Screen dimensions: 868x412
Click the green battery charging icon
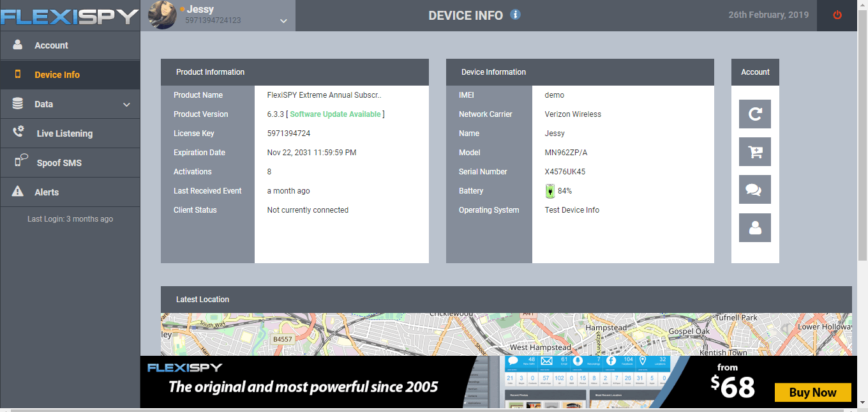click(x=550, y=191)
